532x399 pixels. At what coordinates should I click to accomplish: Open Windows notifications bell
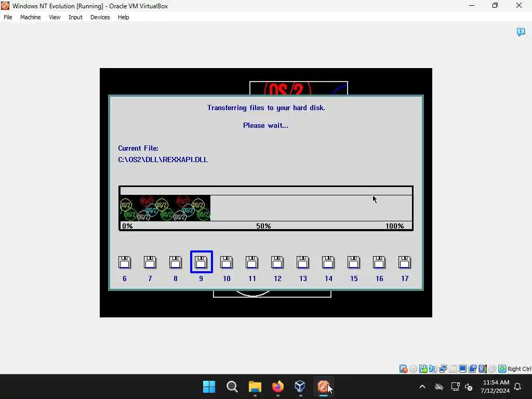(x=518, y=387)
